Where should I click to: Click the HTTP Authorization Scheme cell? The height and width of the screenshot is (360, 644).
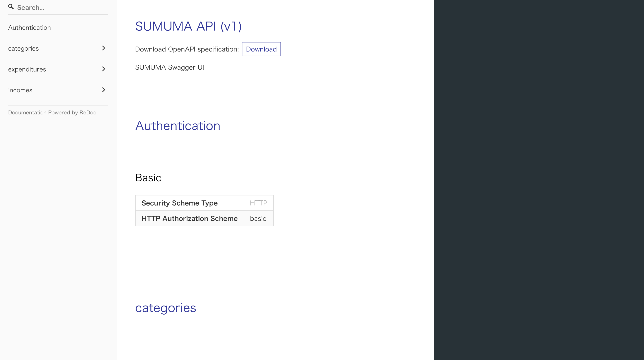coord(189,219)
